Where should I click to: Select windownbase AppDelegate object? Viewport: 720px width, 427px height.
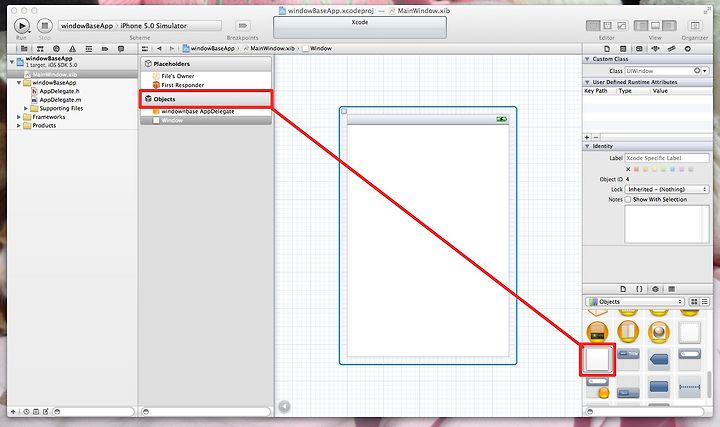193,112
